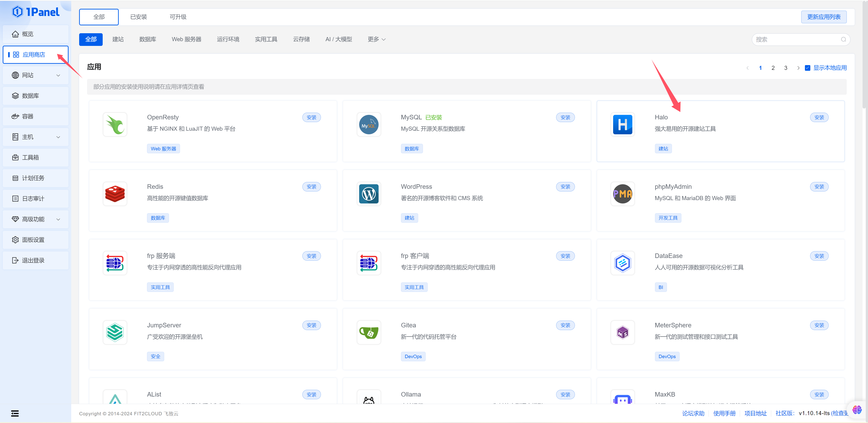Open the 计划任务 scheduled tasks page
Image resolution: width=868 pixels, height=423 pixels.
tap(35, 178)
